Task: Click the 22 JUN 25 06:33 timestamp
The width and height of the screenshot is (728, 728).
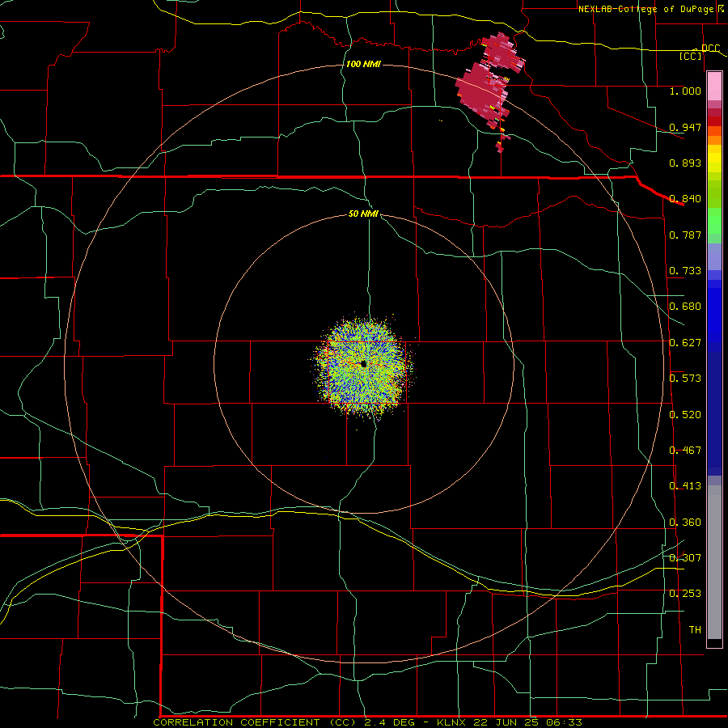Action: [527, 722]
